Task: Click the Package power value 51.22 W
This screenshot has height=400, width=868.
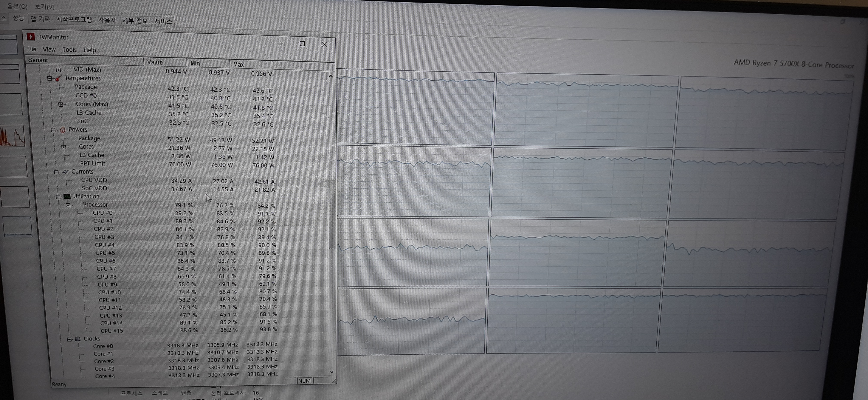Action: [x=179, y=139]
